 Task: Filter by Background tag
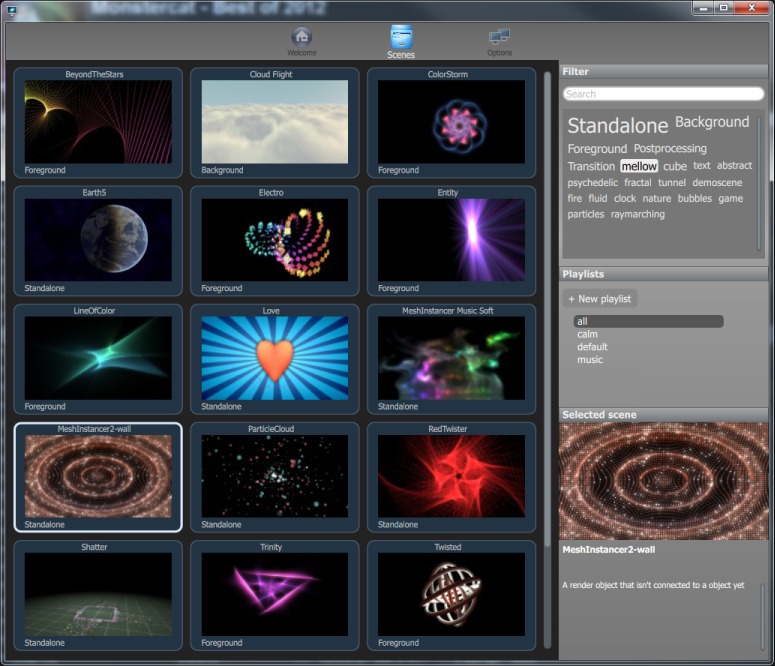[x=712, y=122]
